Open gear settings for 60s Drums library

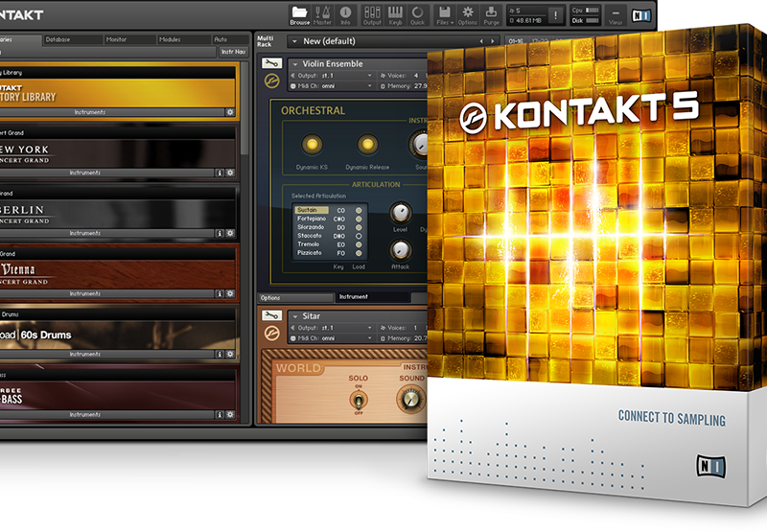[230, 354]
